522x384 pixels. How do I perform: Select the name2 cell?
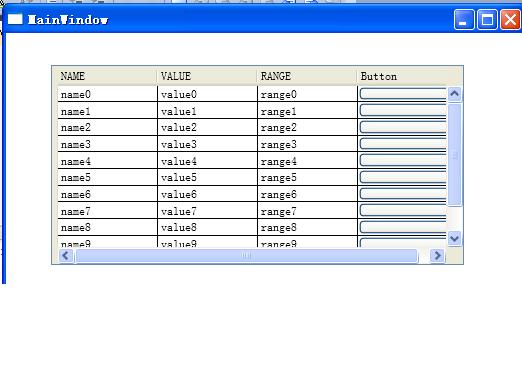107,127
